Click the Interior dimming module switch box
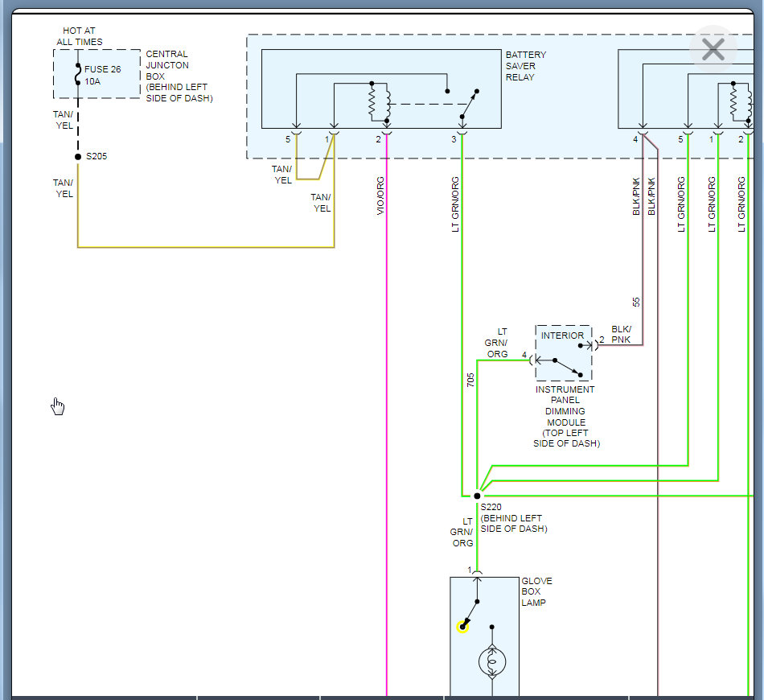The width and height of the screenshot is (764, 700). (x=563, y=353)
